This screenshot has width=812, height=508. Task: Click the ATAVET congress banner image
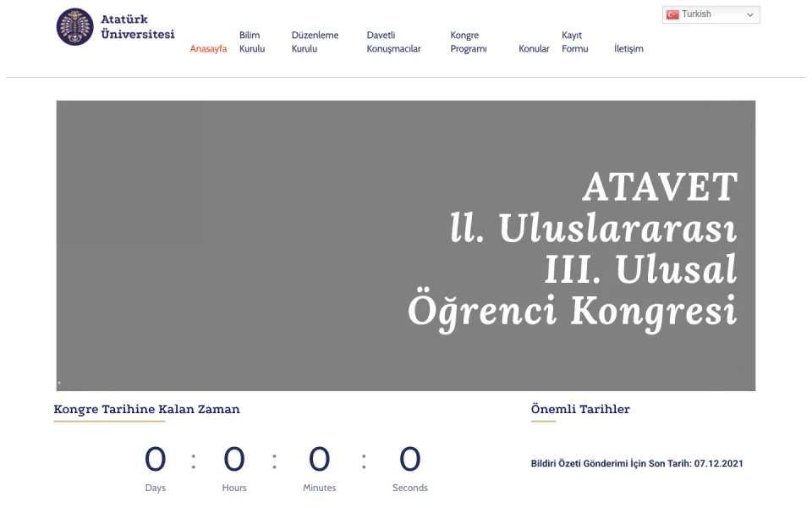[405, 246]
